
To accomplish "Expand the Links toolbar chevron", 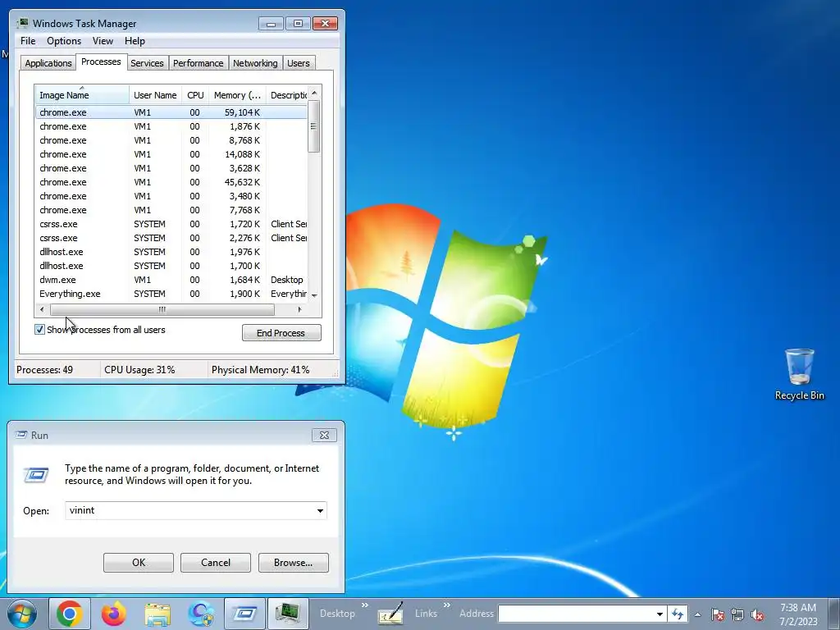I will coord(447,605).
